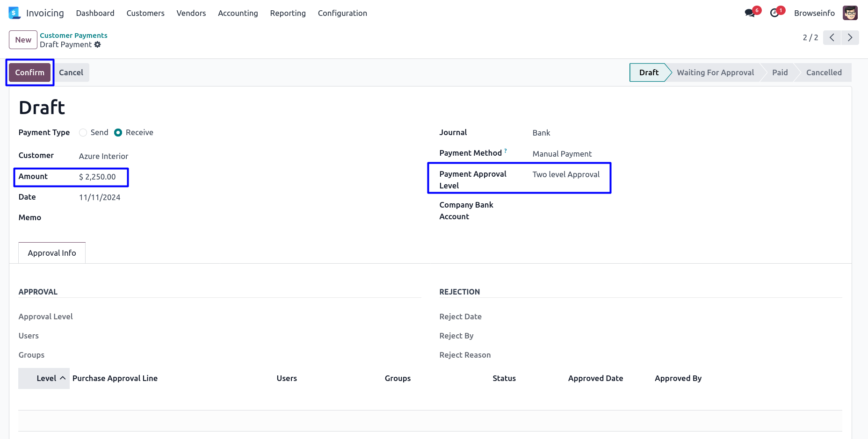Viewport: 868px width, 439px height.
Task: Click the Waiting For Approval status stage
Action: (715, 72)
